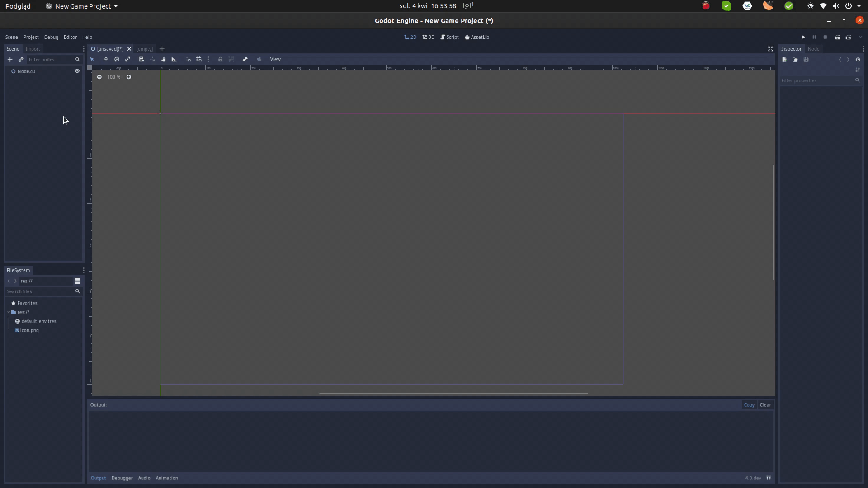Switch to the Node tab in the Inspector
The image size is (868, 488).
pos(814,49)
